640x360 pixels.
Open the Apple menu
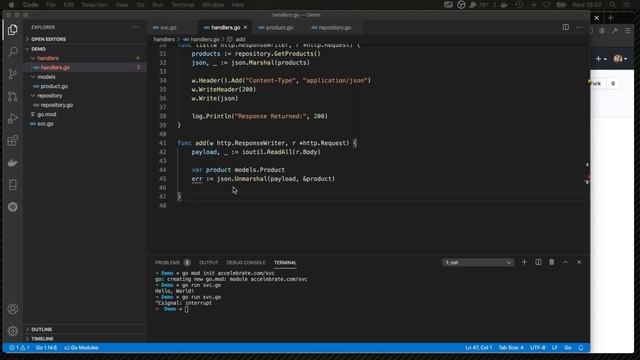(11, 5)
